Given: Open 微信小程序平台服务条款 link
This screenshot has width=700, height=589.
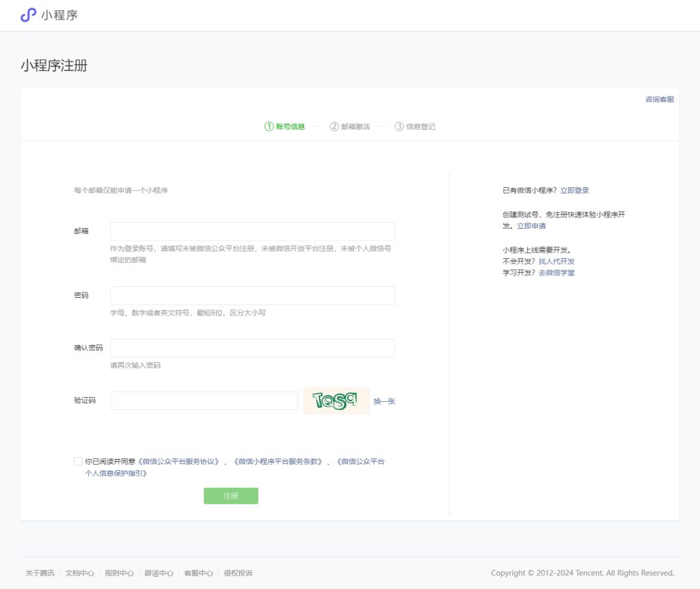Looking at the screenshot, I should click(278, 461).
